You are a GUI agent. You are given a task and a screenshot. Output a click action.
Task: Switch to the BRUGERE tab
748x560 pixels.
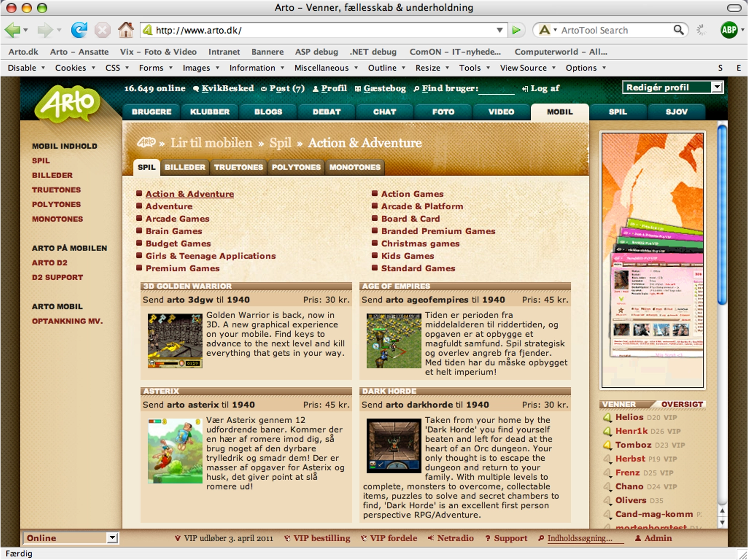[x=152, y=112]
